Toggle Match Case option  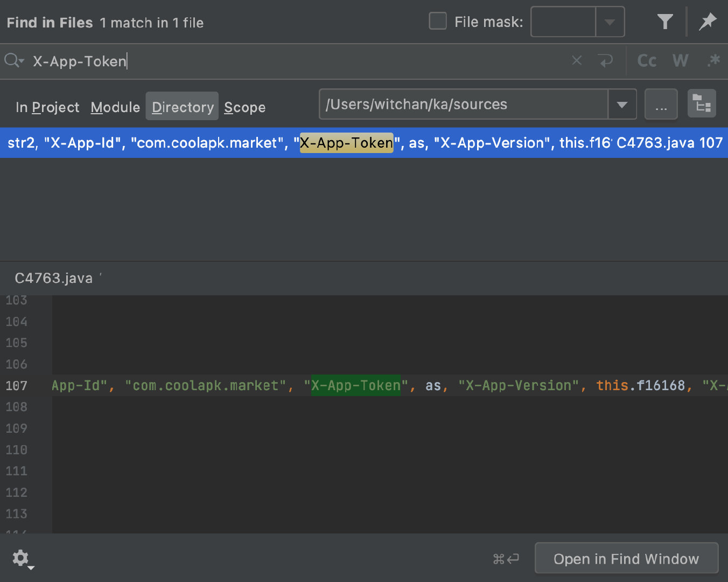coord(647,60)
